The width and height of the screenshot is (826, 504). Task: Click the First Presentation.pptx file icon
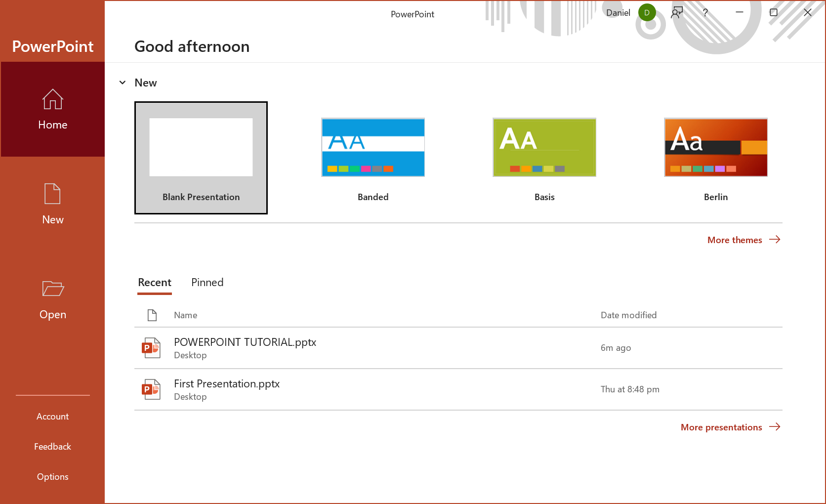tap(152, 389)
